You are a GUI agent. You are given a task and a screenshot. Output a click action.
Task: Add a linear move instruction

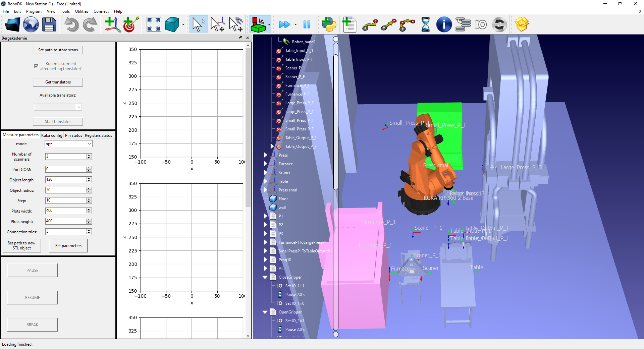click(x=388, y=24)
